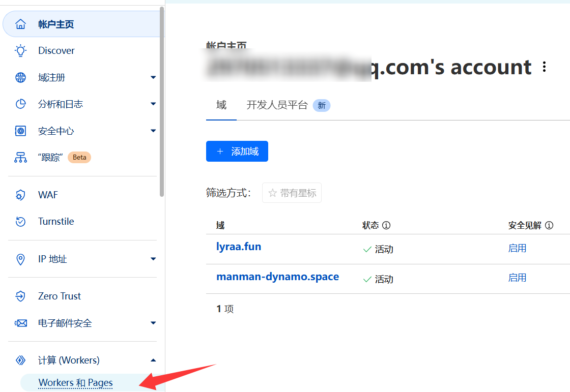570x392 pixels.
Task: Open the manman-dynamo.space domain link
Action: pos(277,277)
